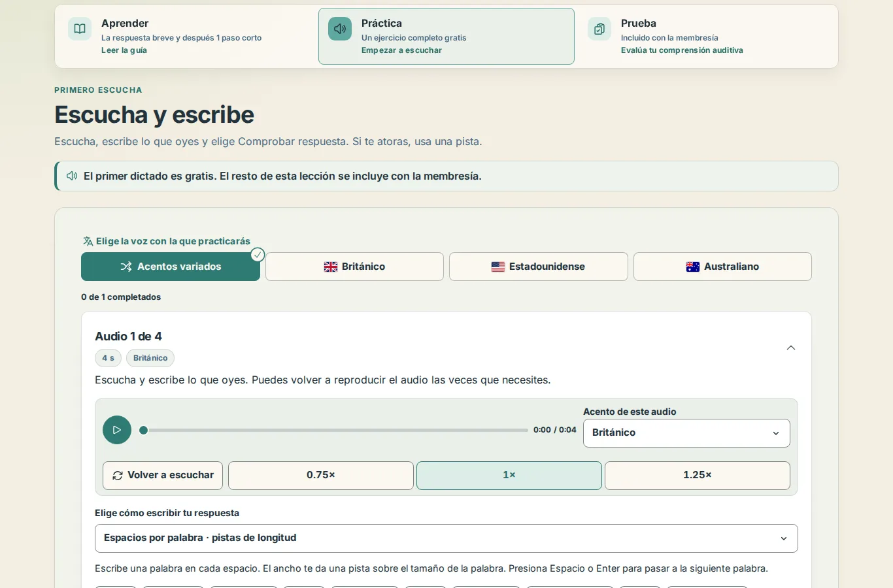893x588 pixels.
Task: Click the Práctica speaker icon
Action: coord(340,29)
